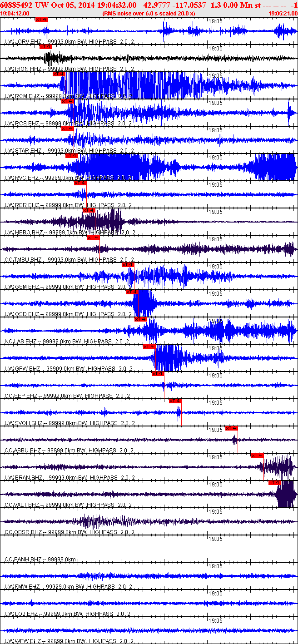Image resolution: width=298 pixels, height=644 pixels.
Task: Select the 'CC PANH BHZ' empty trace label
Action: click(23, 560)
